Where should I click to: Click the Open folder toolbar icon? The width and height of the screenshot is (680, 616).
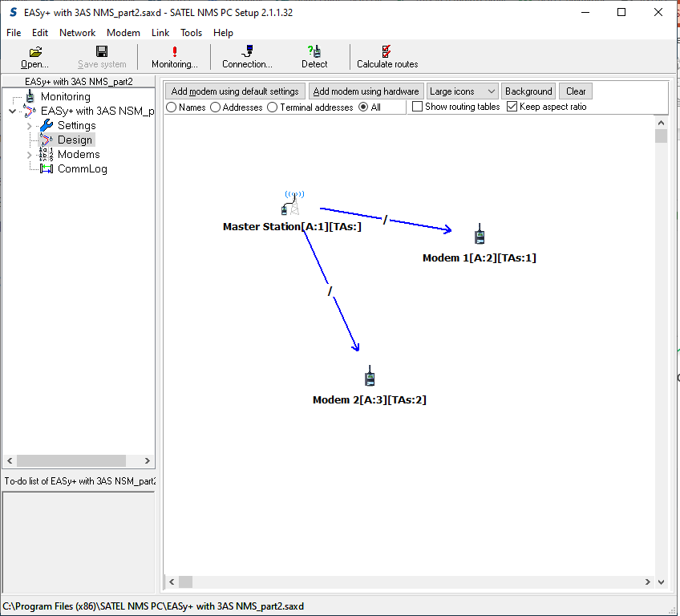[x=35, y=51]
